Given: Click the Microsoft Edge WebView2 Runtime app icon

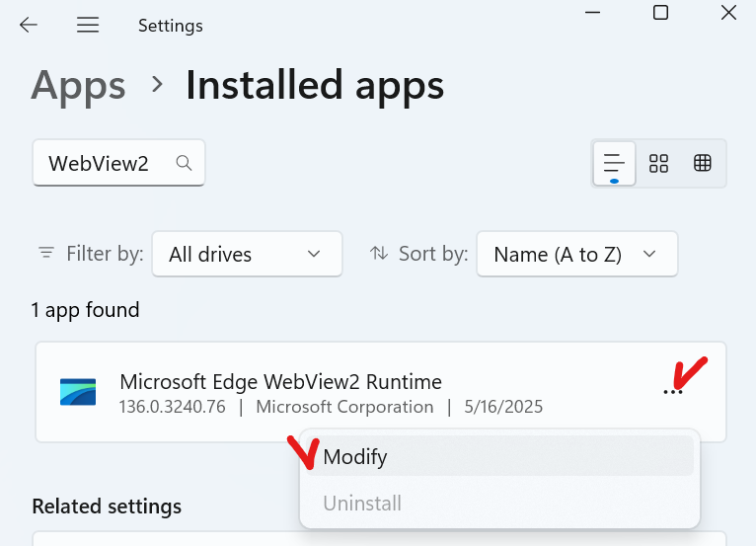Looking at the screenshot, I should (x=78, y=392).
